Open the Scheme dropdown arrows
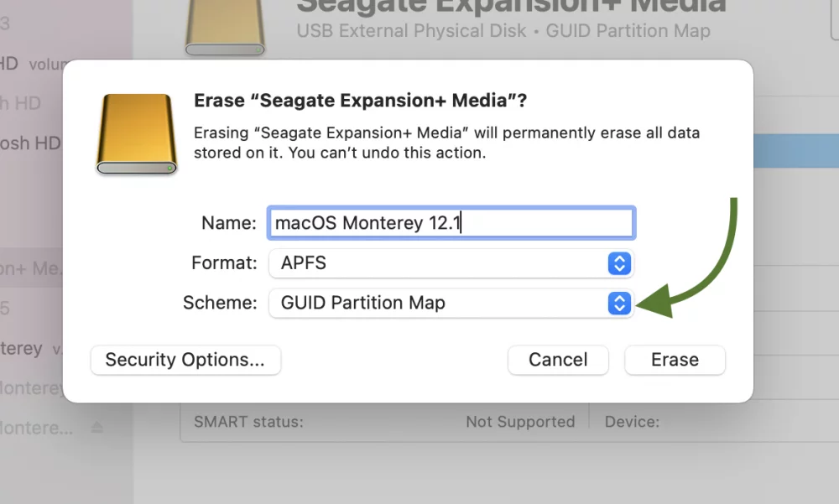This screenshot has width=839, height=504. click(619, 304)
